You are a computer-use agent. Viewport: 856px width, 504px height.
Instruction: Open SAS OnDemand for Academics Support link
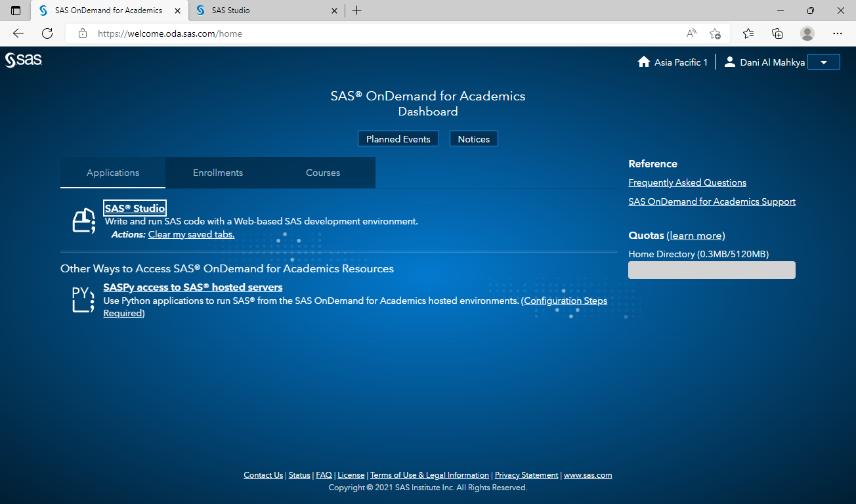click(712, 201)
